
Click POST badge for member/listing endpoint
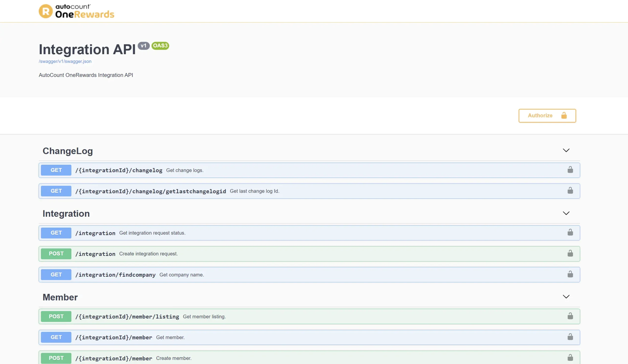pos(56,316)
